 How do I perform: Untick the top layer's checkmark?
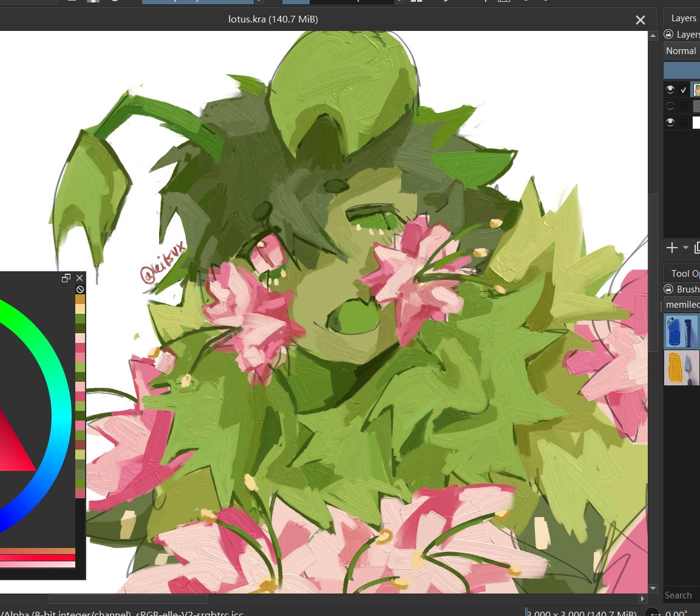coord(684,90)
